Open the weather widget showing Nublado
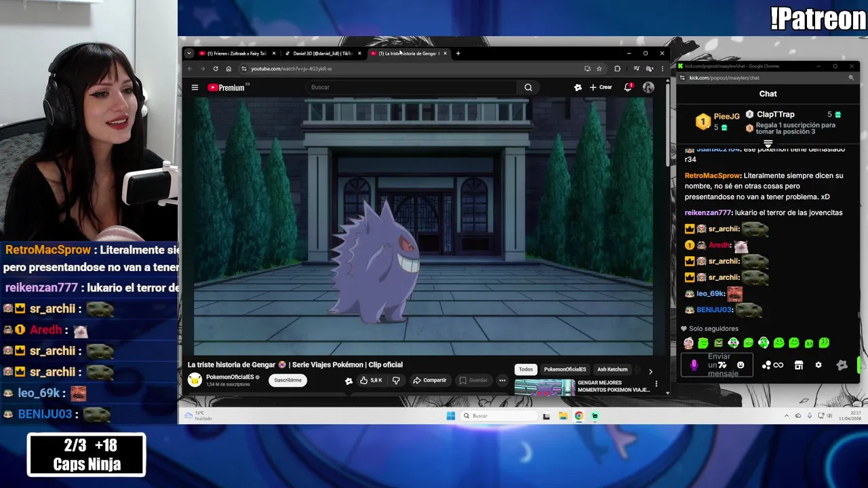868x488 pixels. point(198,416)
